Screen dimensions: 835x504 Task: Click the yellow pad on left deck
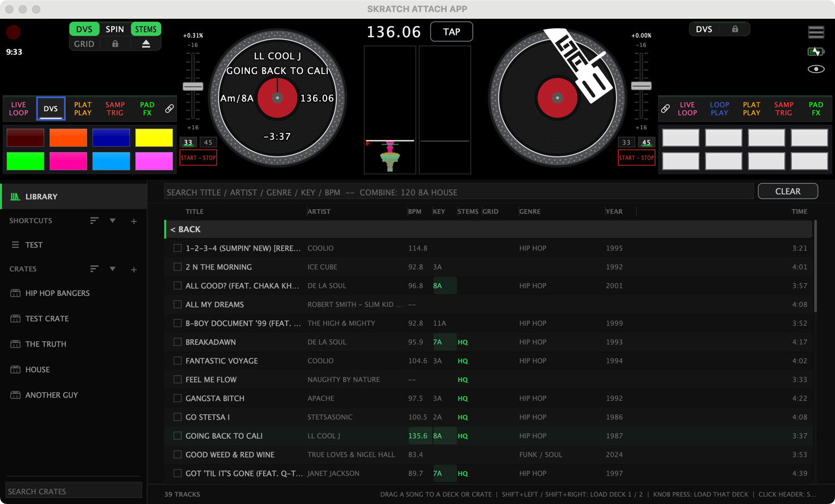[x=154, y=138]
